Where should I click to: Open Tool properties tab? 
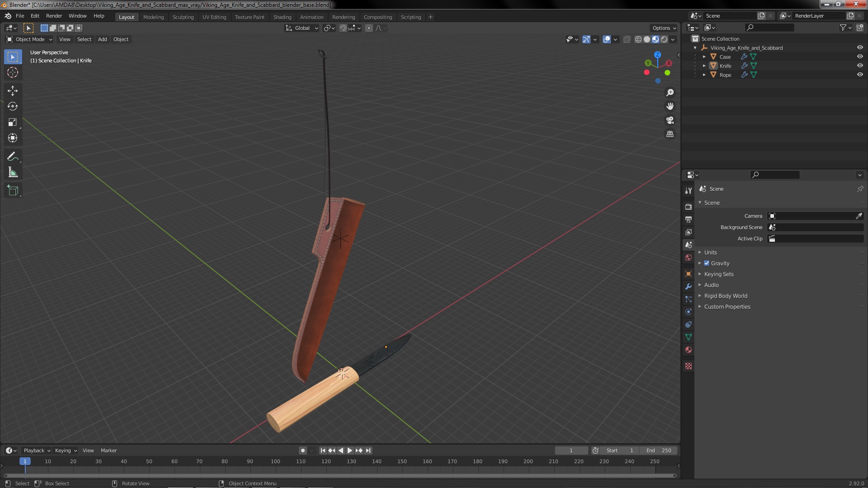tap(689, 191)
